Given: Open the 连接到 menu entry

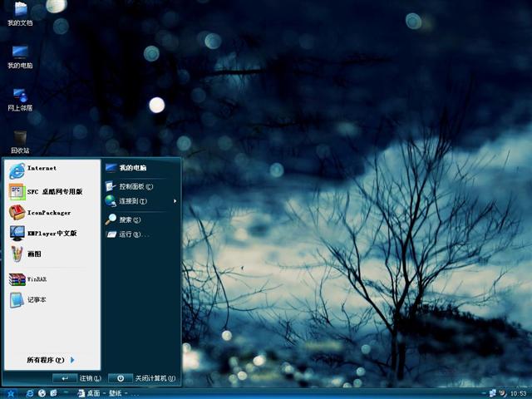Looking at the screenshot, I should pos(141,201).
